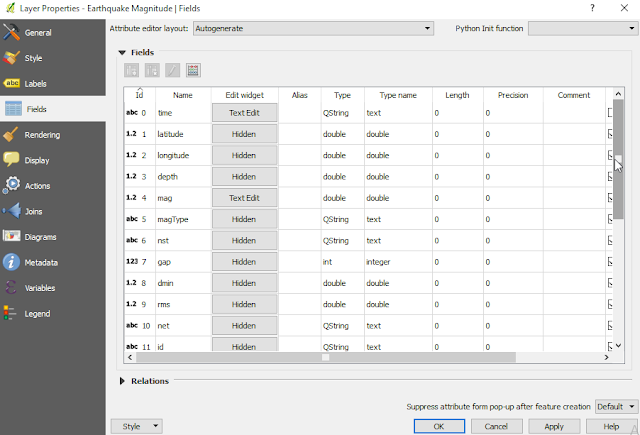
Task: Click the Hidden widget for net
Action: (244, 325)
